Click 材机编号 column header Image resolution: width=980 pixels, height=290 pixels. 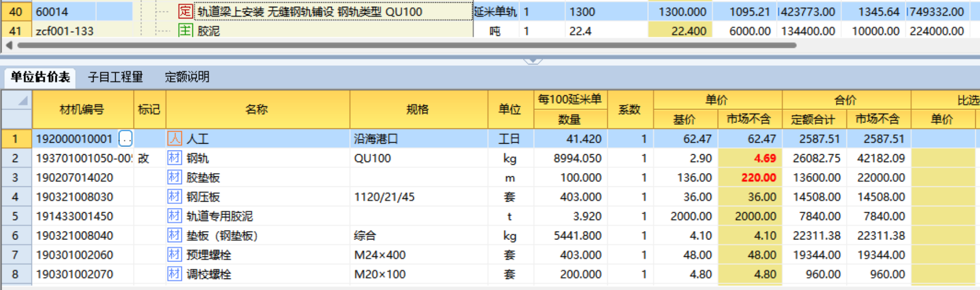tap(83, 109)
